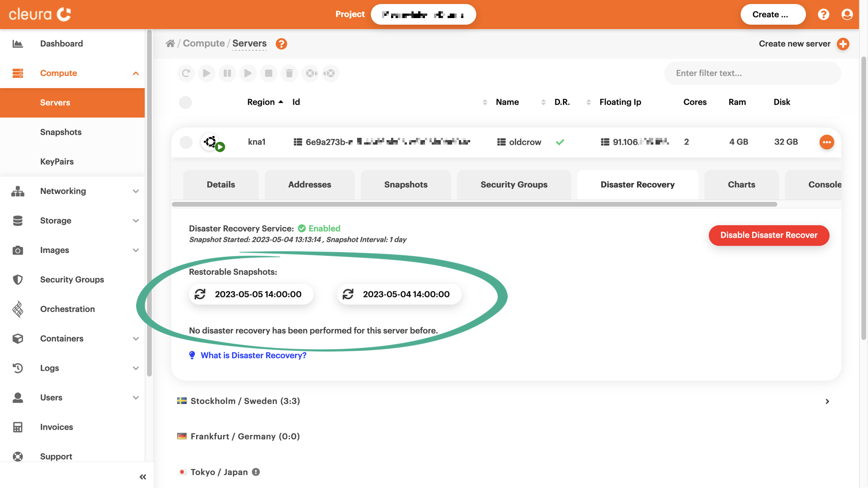
Task: Switch to the Security Groups tab
Action: (x=514, y=184)
